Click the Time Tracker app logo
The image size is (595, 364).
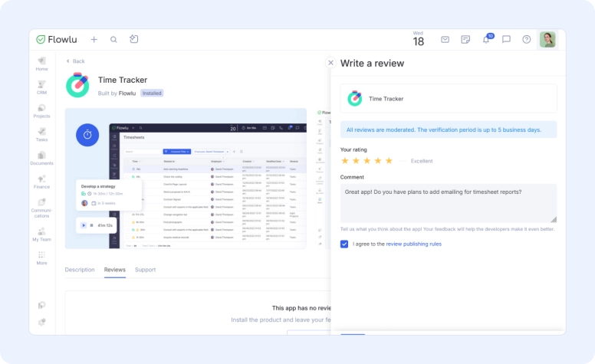[x=77, y=85]
